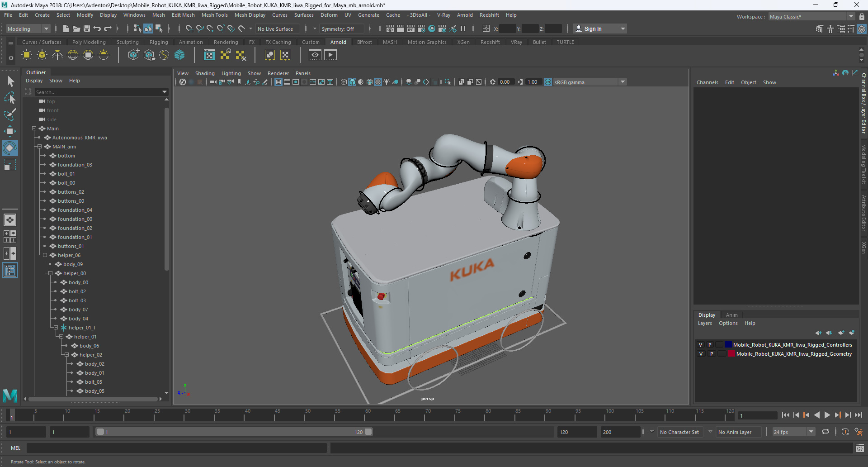Create an Arnold Skydome Light

tap(73, 55)
